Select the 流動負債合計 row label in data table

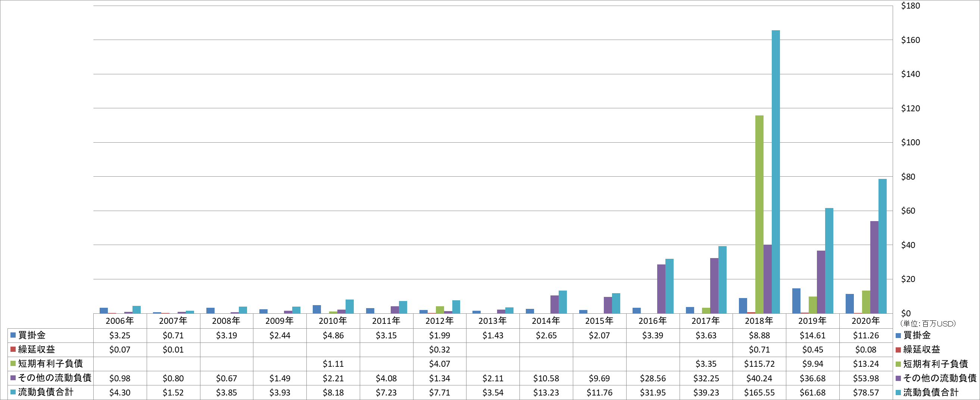[x=46, y=392]
